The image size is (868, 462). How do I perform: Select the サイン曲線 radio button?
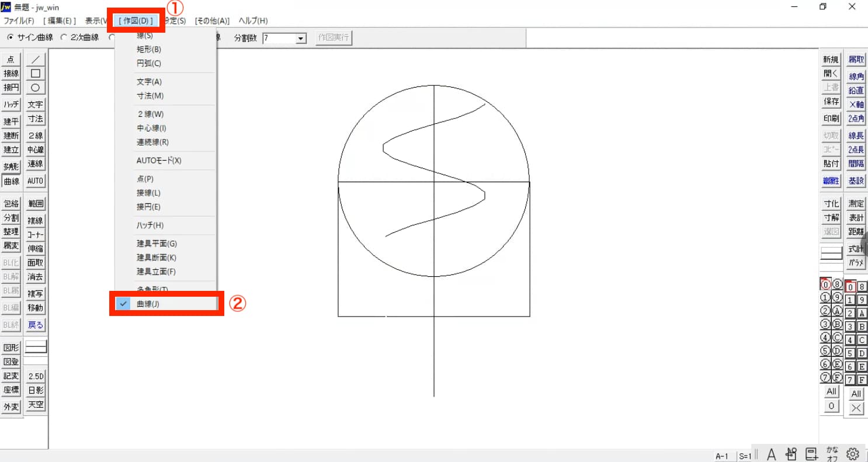(x=30, y=37)
